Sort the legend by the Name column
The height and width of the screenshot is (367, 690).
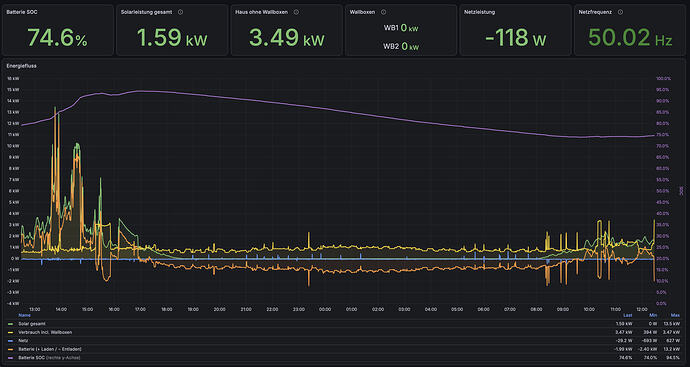(x=24, y=315)
